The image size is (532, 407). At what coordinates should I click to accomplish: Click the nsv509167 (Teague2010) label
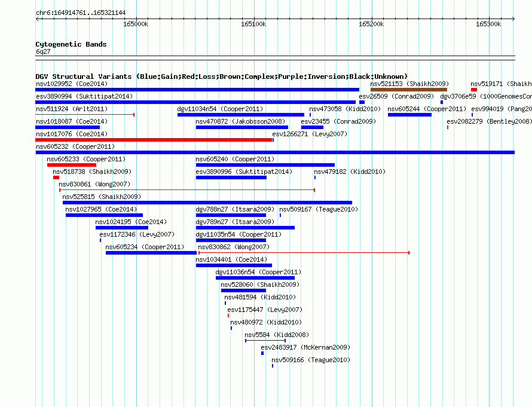[319, 209]
